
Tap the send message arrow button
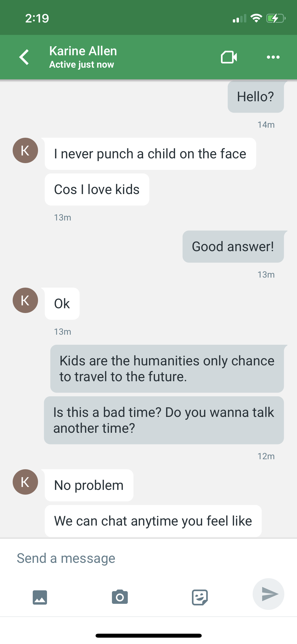point(268,594)
